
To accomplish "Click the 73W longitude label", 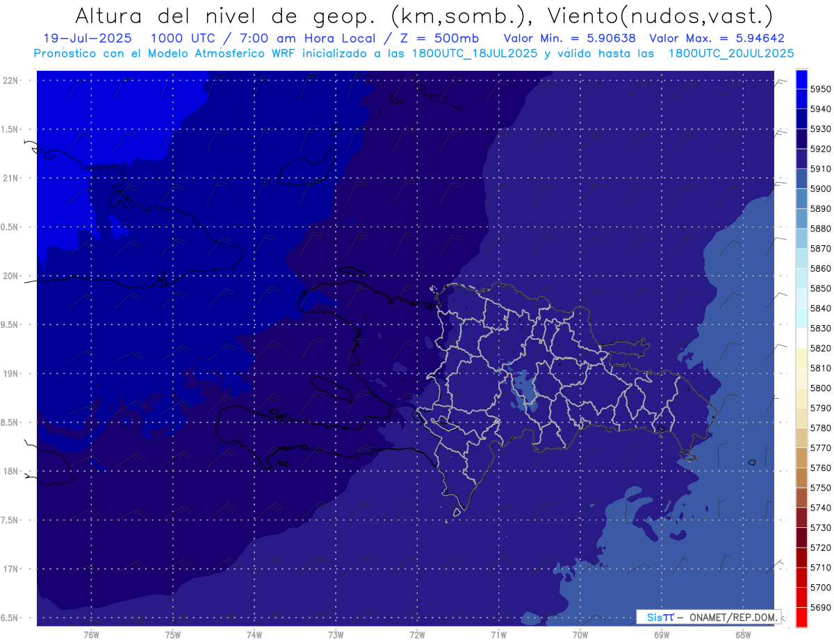I will pos(336,635).
